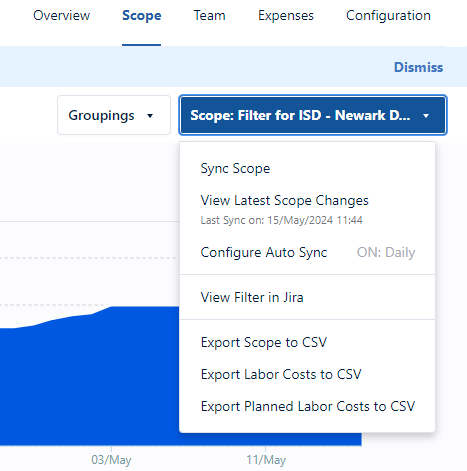This screenshot has height=471, width=467.
Task: Select the Scope tab
Action: [x=142, y=16]
